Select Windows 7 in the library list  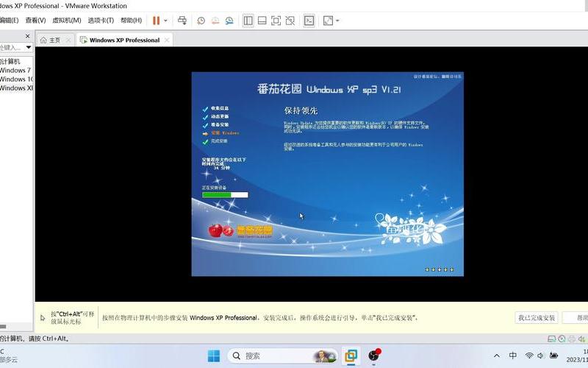pos(15,70)
